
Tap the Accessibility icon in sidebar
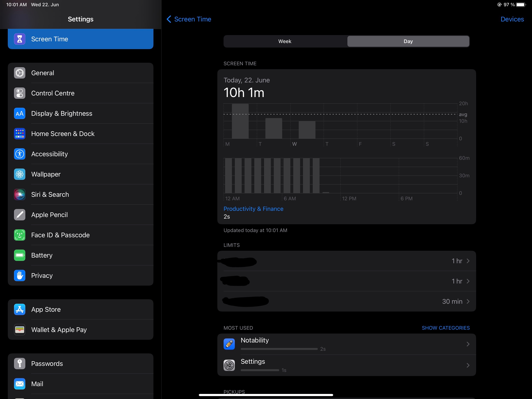[19, 154]
